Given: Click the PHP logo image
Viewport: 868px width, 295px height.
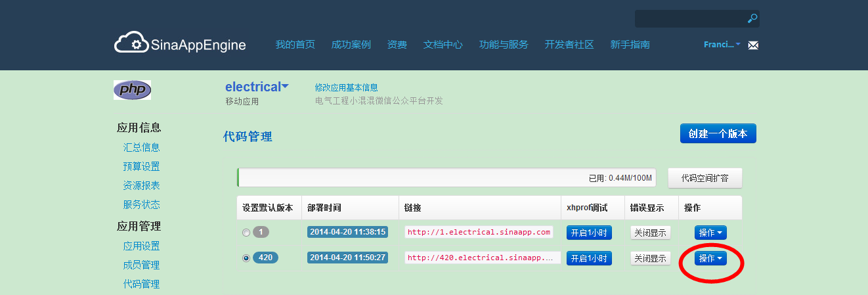Looking at the screenshot, I should (132, 90).
